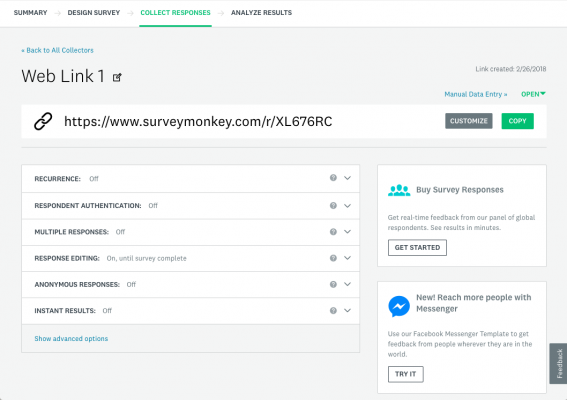Open the help icon for Respondent Authentication
The image size is (567, 400).
(x=333, y=205)
